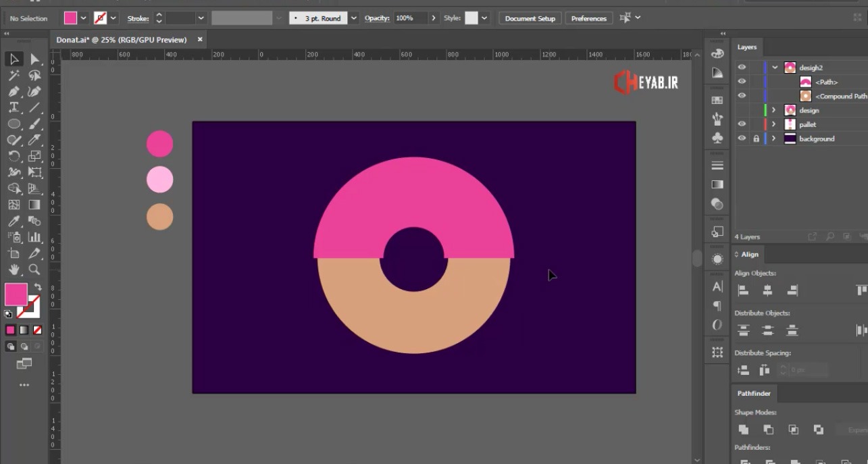The width and height of the screenshot is (868, 464).
Task: Choose the Magic Wand tool
Action: [x=14, y=76]
